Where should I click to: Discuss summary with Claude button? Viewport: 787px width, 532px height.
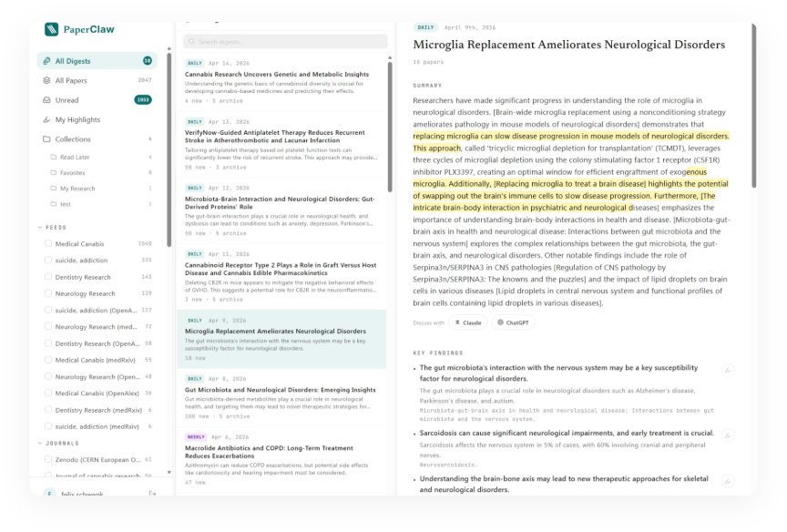coord(468,322)
